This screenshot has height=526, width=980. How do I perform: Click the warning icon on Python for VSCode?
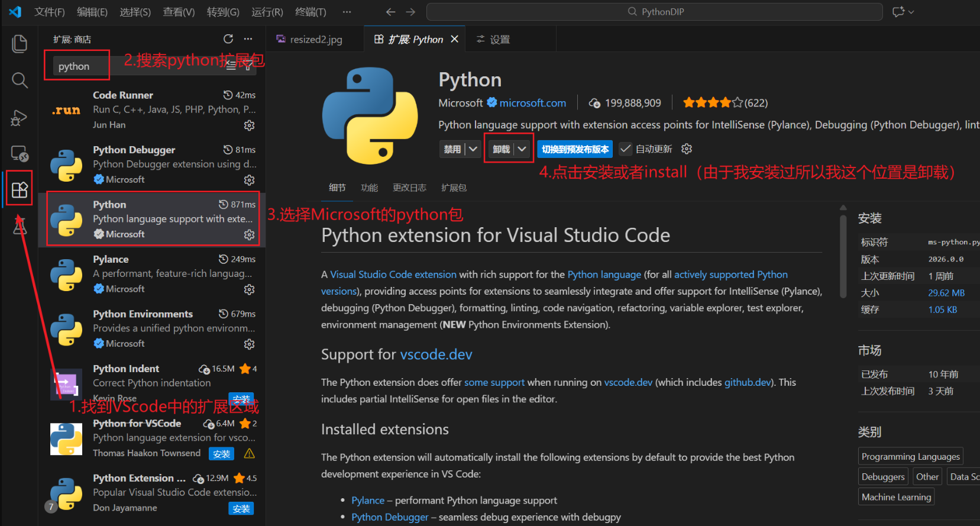[x=250, y=454]
